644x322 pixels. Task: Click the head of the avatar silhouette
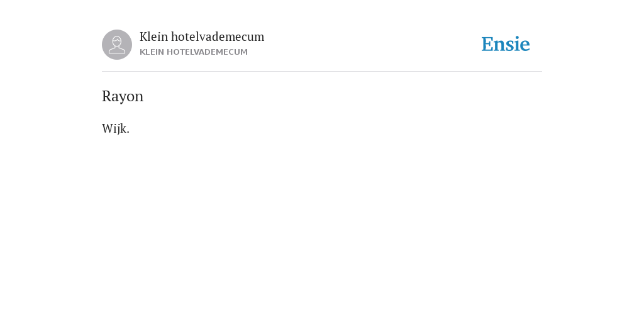(x=117, y=42)
